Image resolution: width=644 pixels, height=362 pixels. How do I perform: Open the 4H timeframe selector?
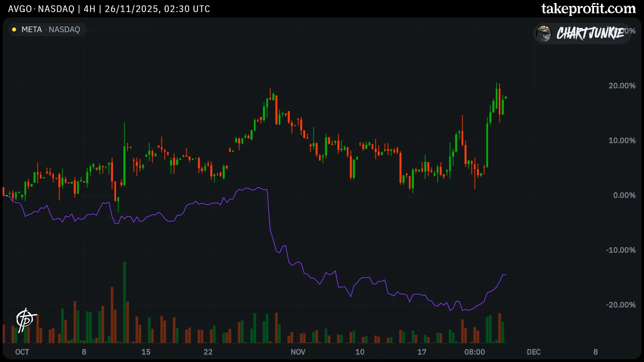click(x=89, y=9)
